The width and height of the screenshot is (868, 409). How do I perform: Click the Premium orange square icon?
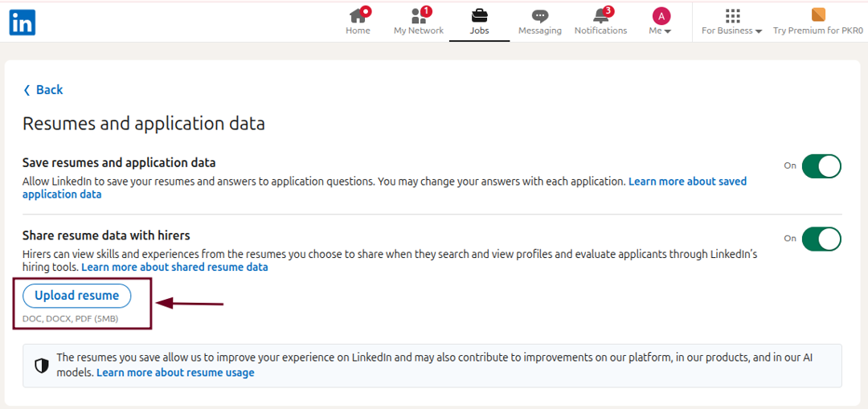tap(818, 15)
